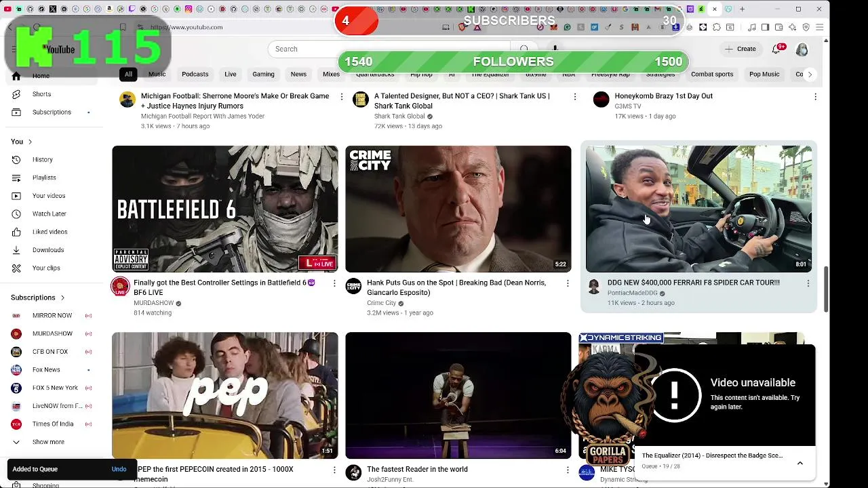Open 'A Talented Designer, But NOT a CEO' title
The height and width of the screenshot is (488, 868).
462,101
